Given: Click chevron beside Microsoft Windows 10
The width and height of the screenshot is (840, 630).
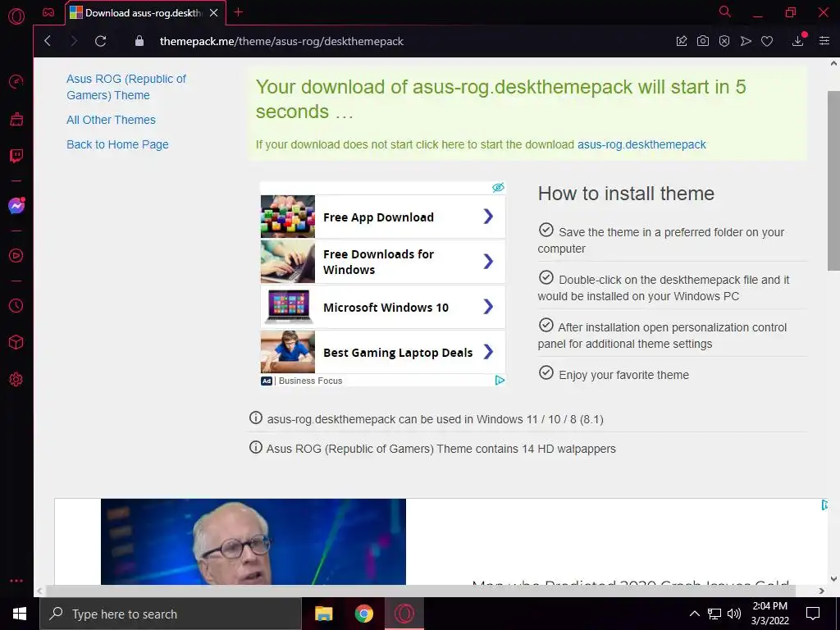Looking at the screenshot, I should coord(488,307).
